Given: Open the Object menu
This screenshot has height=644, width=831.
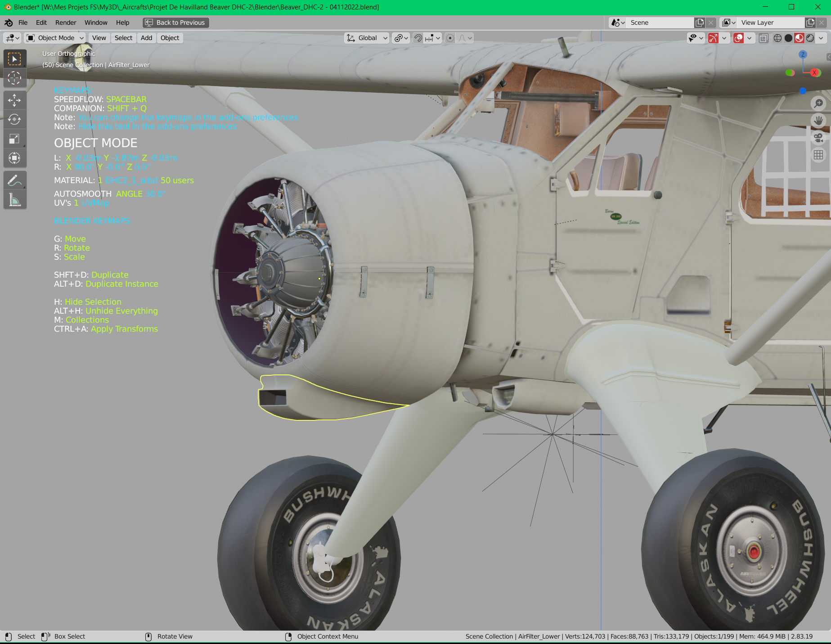Looking at the screenshot, I should coord(170,38).
